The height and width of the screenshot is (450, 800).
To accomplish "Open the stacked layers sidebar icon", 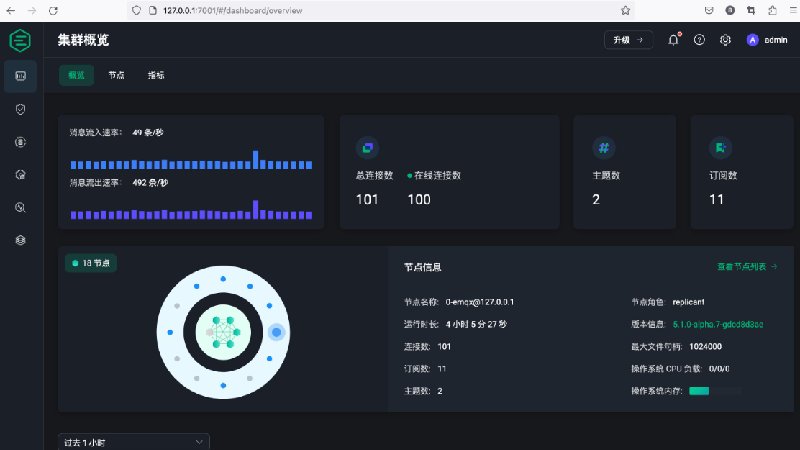I will click(20, 240).
